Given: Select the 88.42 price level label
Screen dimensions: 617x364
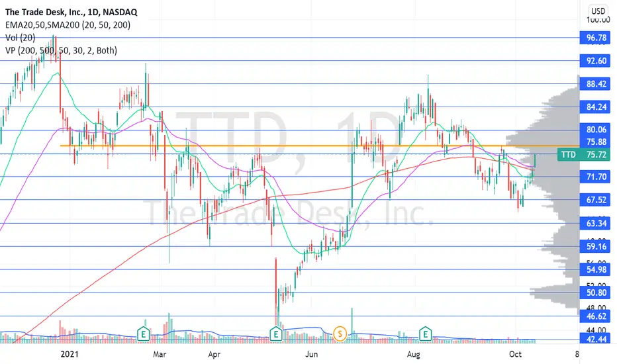Looking at the screenshot, I should pyautogui.click(x=595, y=84).
